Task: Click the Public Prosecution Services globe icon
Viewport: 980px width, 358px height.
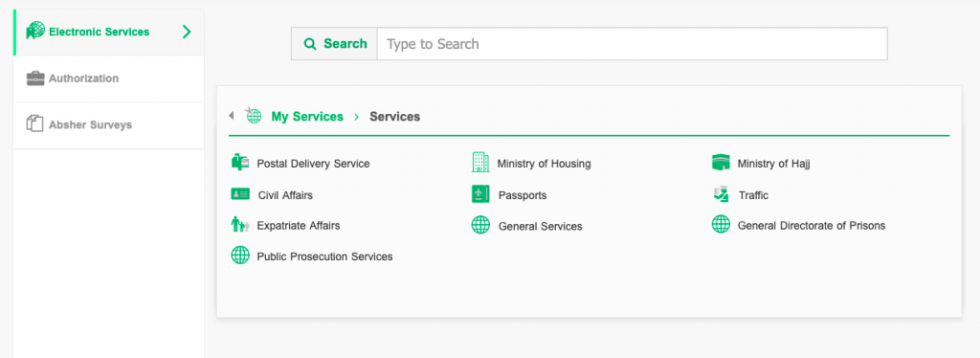Action: point(240,255)
